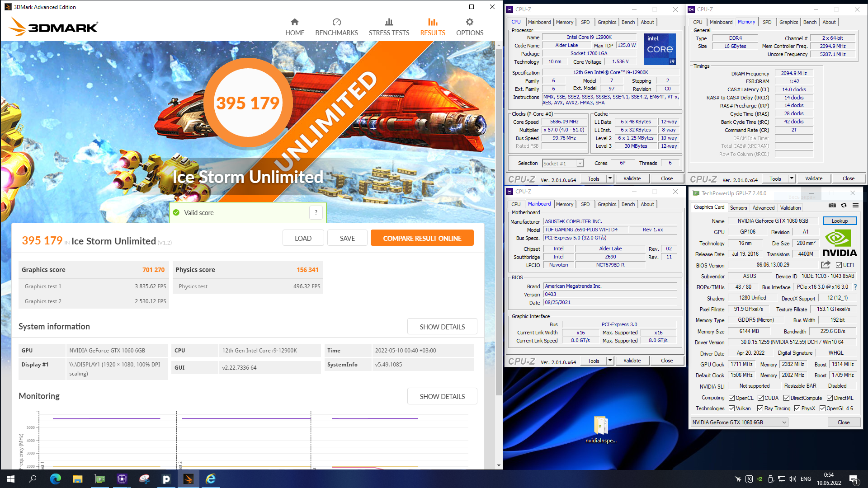Click the Tools button in the CPU-Z CPU window
The height and width of the screenshot is (488, 868).
click(593, 178)
